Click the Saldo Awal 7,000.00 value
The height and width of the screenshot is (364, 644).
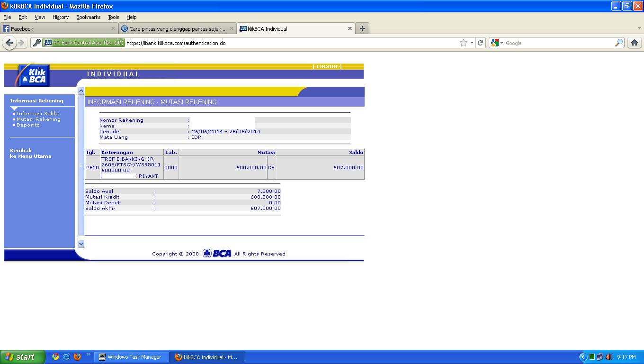268,191
